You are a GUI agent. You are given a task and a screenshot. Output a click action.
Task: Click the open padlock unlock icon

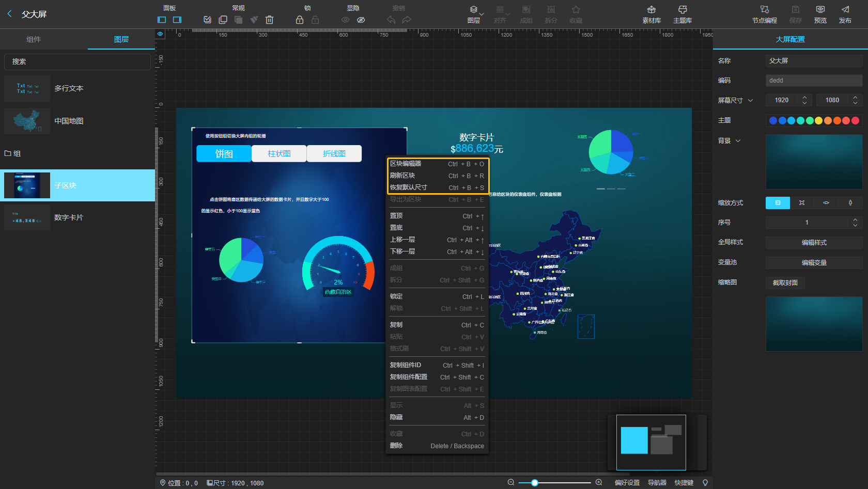pyautogui.click(x=315, y=20)
